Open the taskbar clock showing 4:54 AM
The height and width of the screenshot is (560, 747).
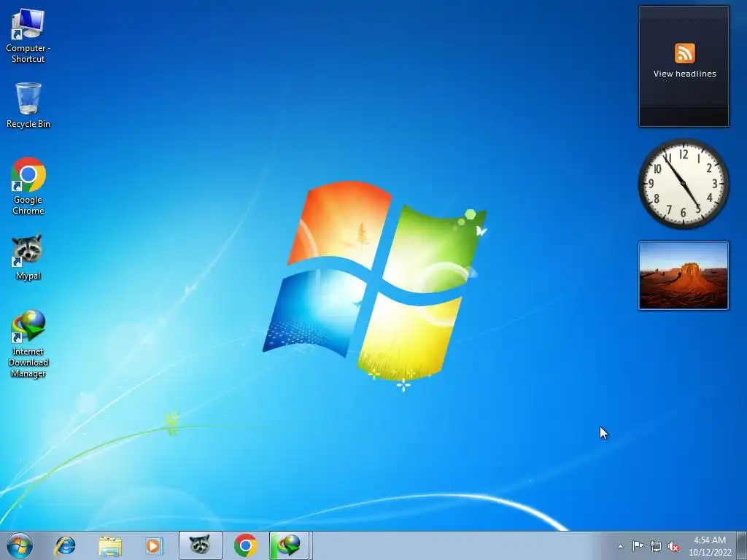(709, 546)
